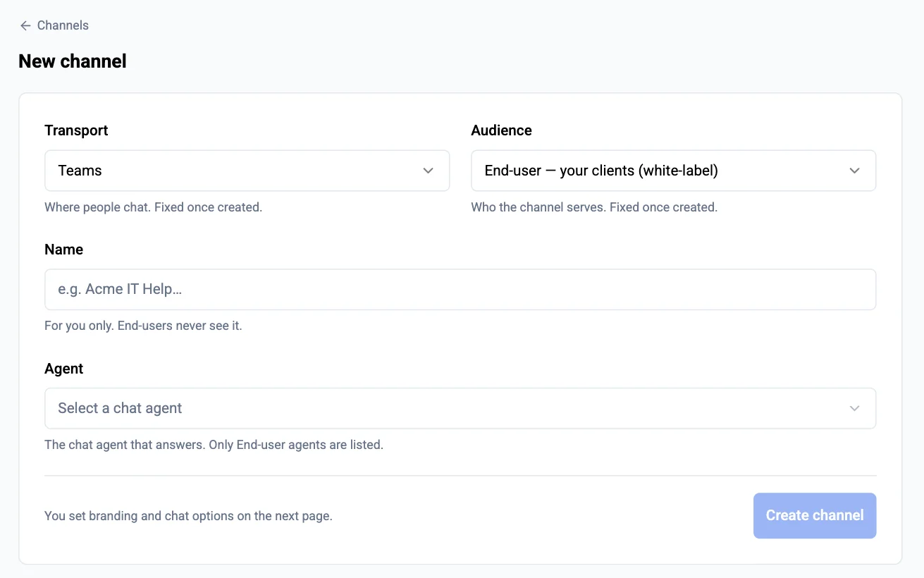
Task: Open the Audience dropdown showing End-user
Action: pos(673,171)
